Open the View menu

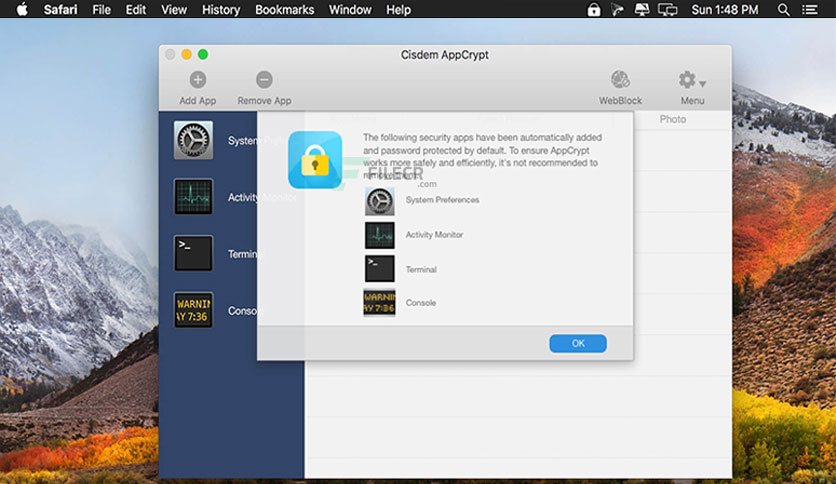tap(174, 10)
